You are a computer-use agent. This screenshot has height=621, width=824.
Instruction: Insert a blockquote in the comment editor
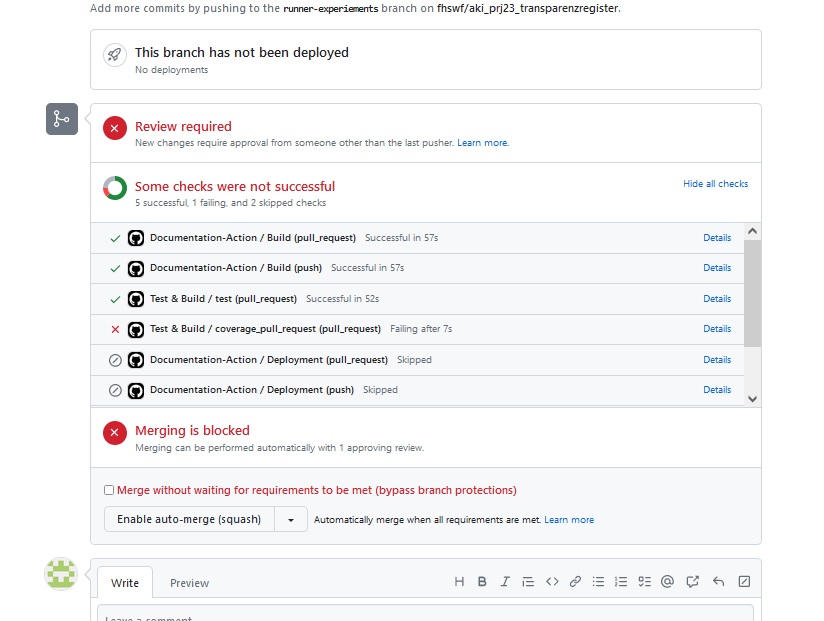tap(528, 581)
